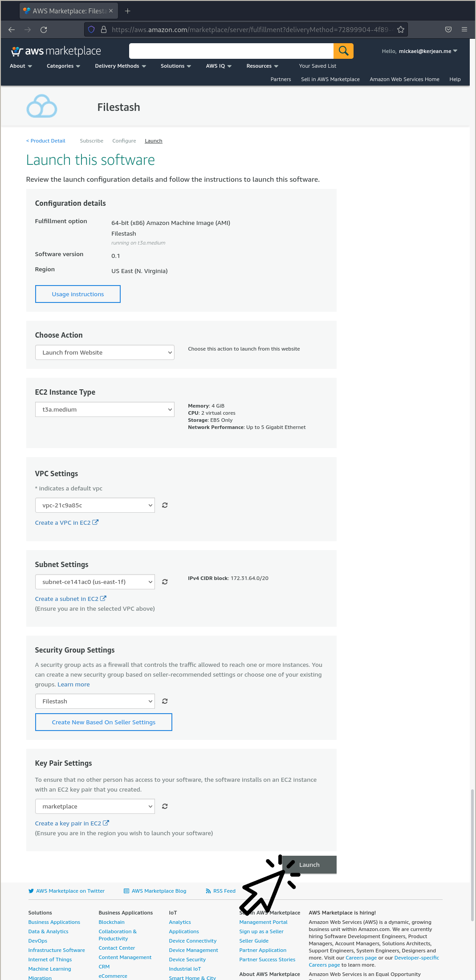Open the account menu mickael@kerjean.me
This screenshot has height=980, width=476.
point(419,51)
